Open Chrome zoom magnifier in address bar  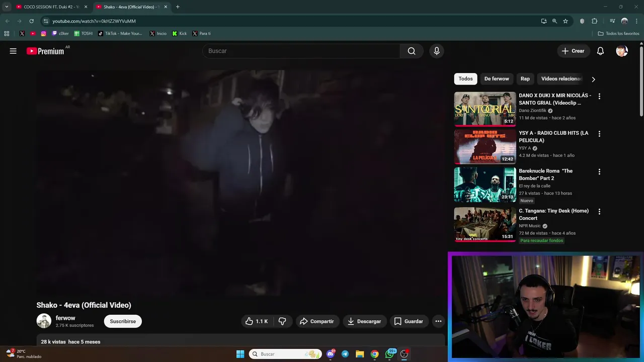(554, 21)
